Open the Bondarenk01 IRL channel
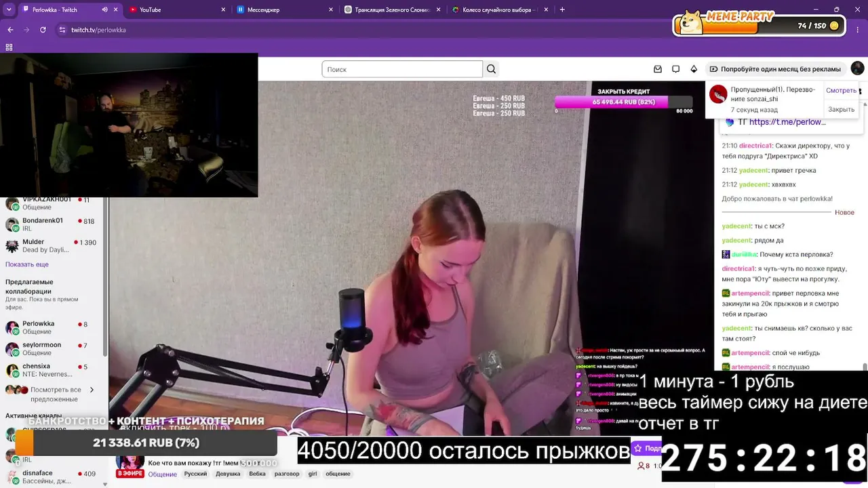 pyautogui.click(x=51, y=224)
